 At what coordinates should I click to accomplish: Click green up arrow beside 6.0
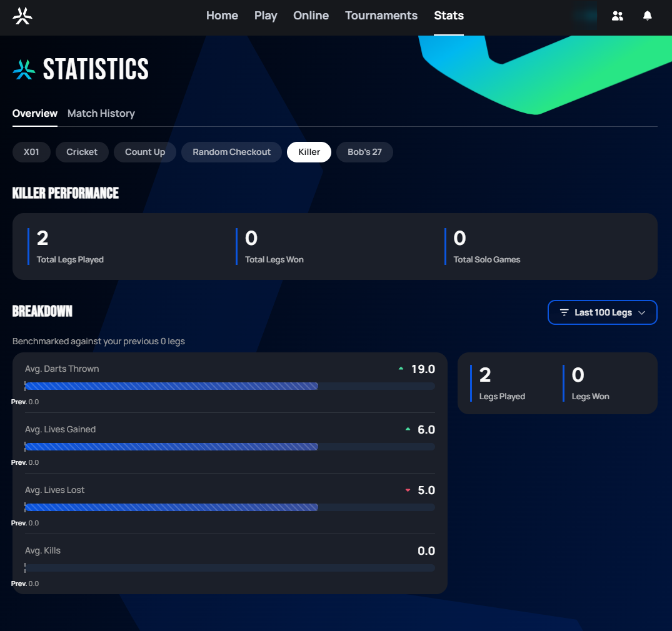[408, 429]
